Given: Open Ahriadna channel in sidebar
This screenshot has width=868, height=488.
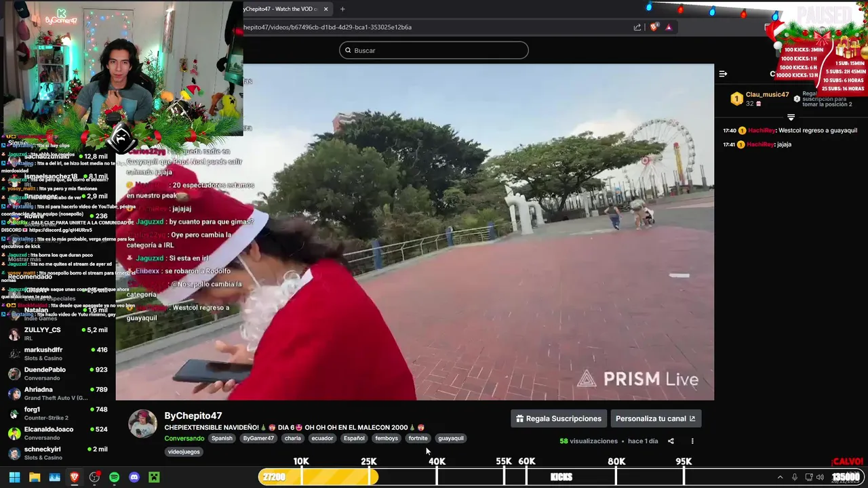Looking at the screenshot, I should pos(57,394).
